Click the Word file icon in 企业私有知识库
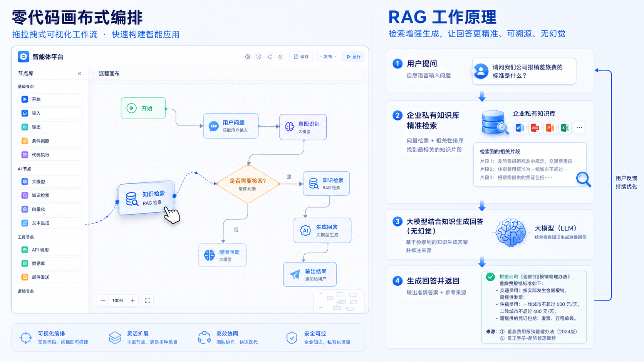644x362 pixels. (x=520, y=128)
